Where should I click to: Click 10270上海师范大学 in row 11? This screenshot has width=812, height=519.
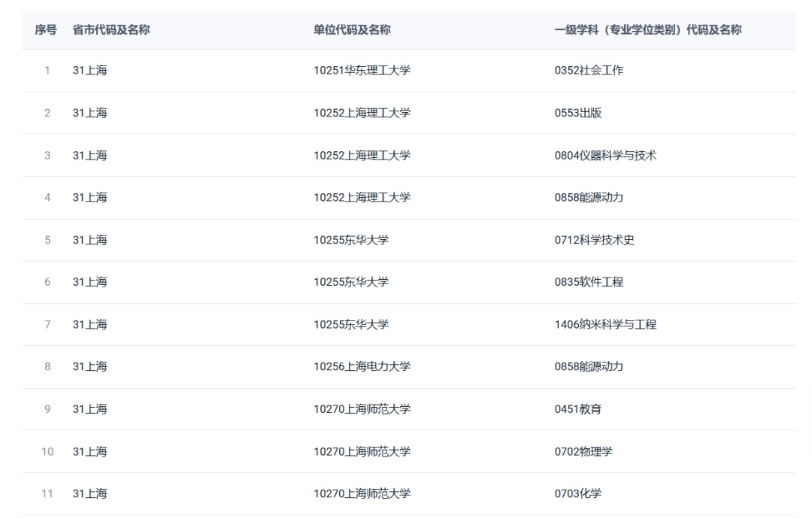[x=362, y=493]
